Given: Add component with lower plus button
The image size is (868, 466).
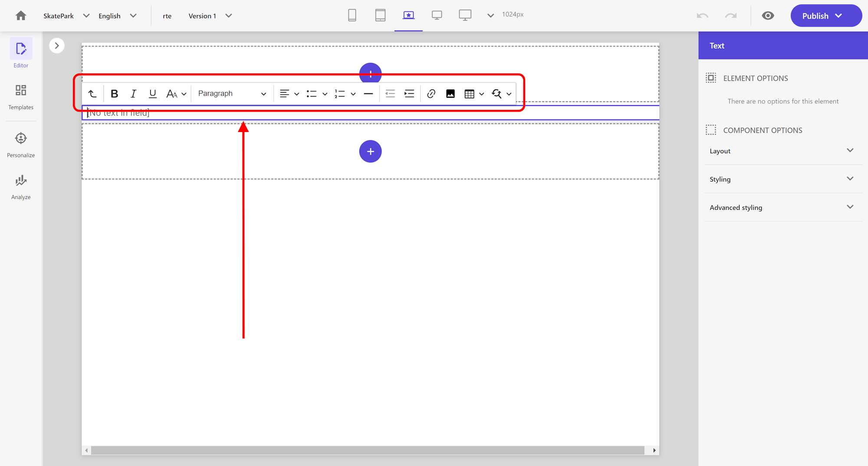Looking at the screenshot, I should tap(370, 152).
